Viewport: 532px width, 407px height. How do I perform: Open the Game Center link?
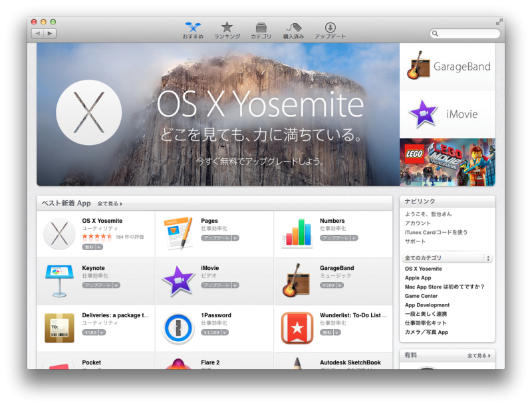point(421,296)
